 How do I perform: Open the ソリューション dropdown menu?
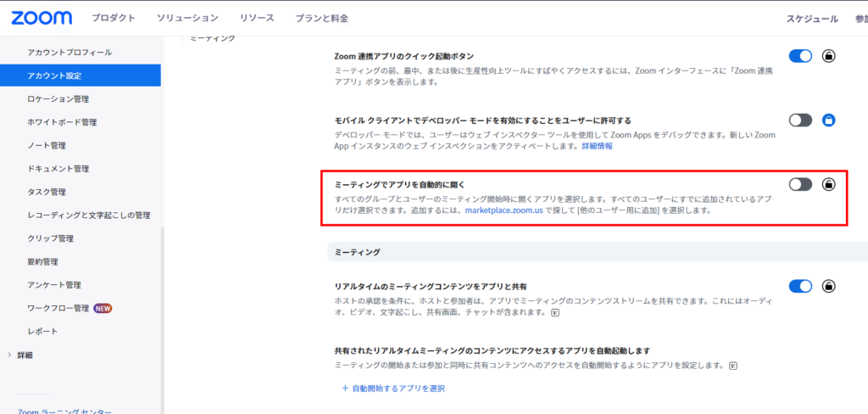(189, 19)
